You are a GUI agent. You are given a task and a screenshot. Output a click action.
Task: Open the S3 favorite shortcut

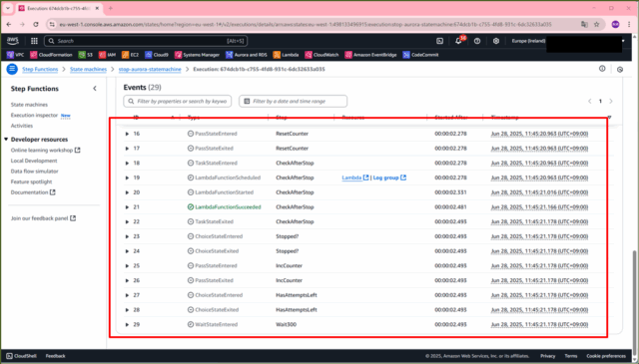(x=86, y=55)
